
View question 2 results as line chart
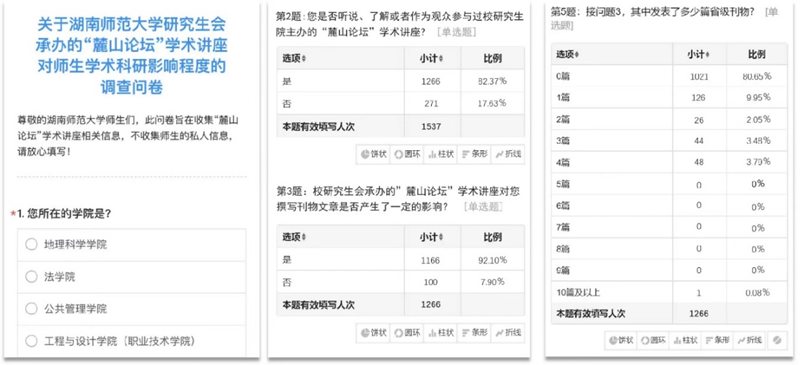click(x=507, y=154)
